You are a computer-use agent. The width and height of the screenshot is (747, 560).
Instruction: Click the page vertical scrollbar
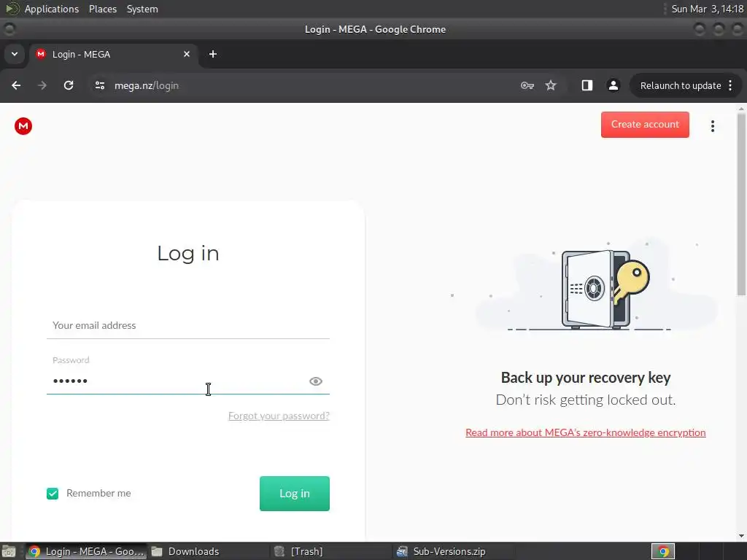point(741,205)
